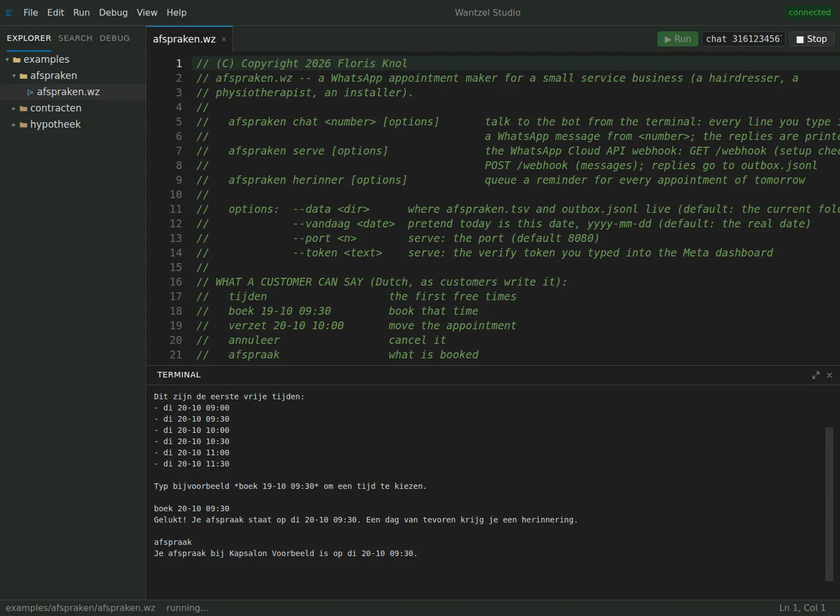Click the app logo icon beside File
Image resolution: width=840 pixels, height=616 pixels.
(9, 13)
